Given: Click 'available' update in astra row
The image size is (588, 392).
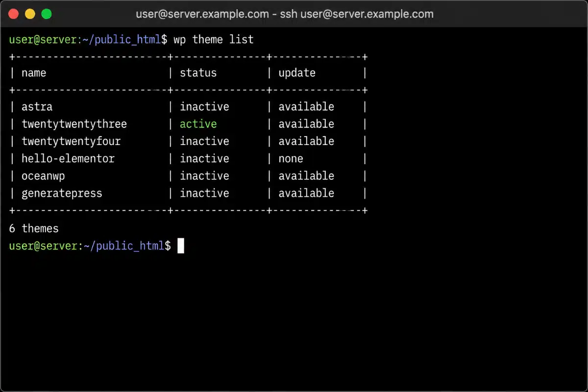Looking at the screenshot, I should point(306,107).
